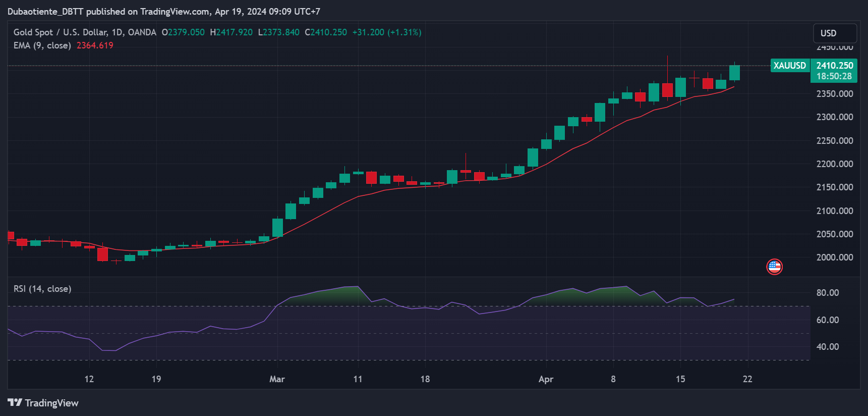
Task: Click the 2250.000 price axis label
Action: coord(835,141)
